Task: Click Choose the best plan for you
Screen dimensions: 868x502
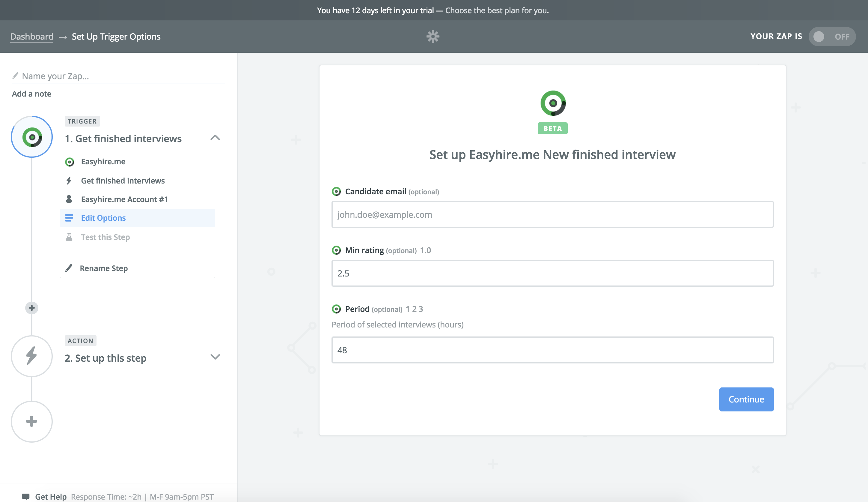Action: [497, 10]
